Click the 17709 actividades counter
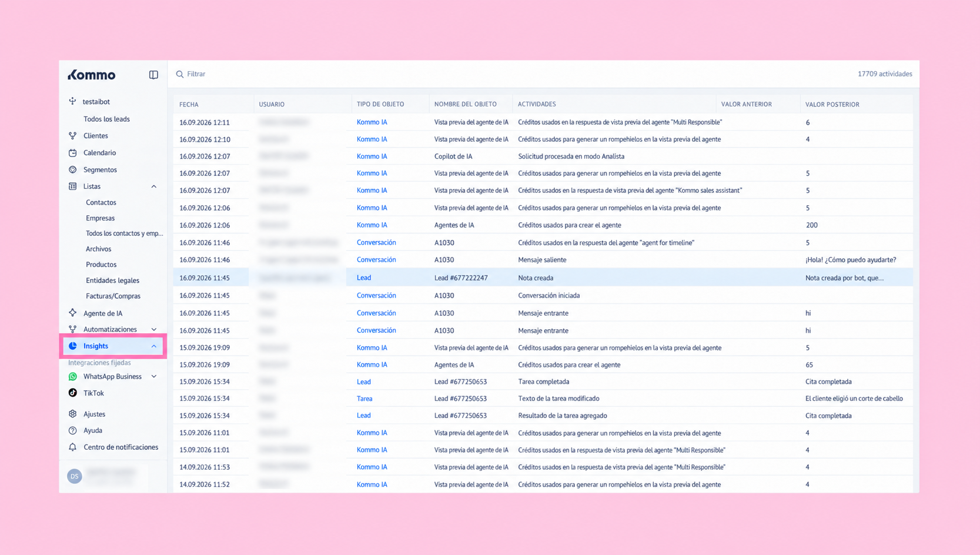980x555 pixels. click(x=885, y=74)
